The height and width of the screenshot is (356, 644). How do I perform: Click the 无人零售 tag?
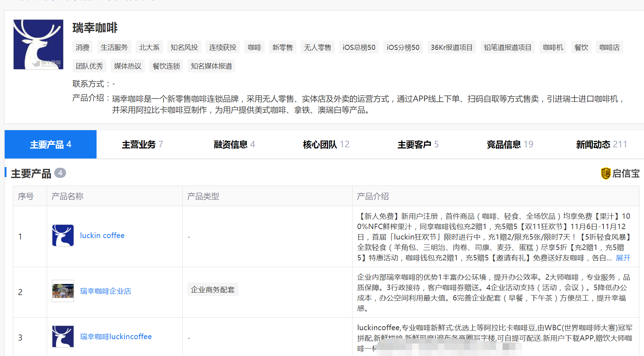(318, 47)
